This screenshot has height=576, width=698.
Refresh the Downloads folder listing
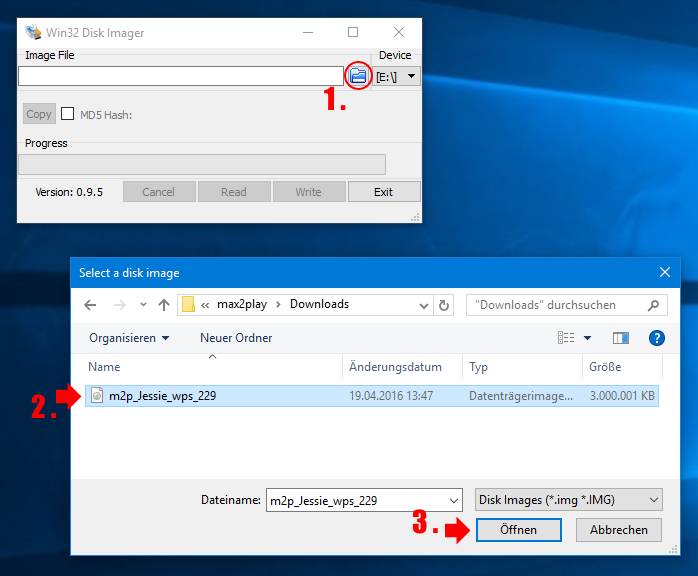pyautogui.click(x=444, y=305)
